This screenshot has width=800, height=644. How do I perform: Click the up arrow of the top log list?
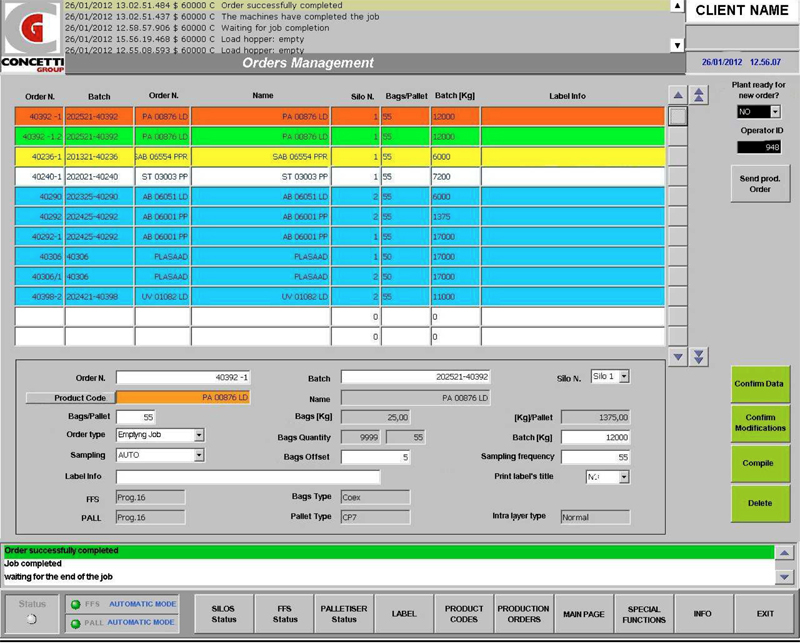tap(677, 6)
